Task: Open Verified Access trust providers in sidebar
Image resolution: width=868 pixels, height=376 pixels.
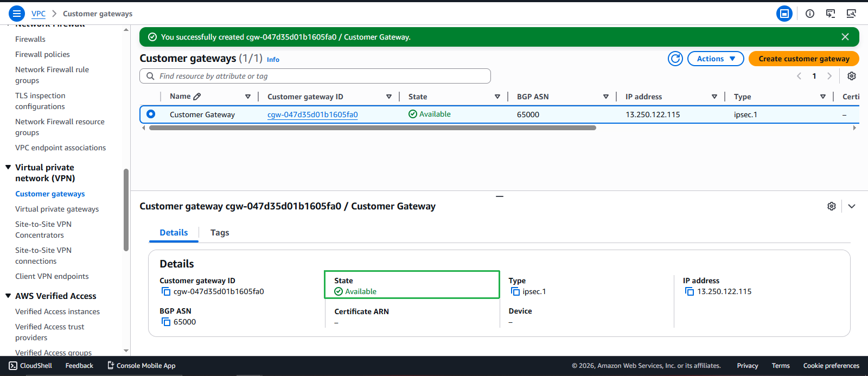Action: (x=50, y=332)
